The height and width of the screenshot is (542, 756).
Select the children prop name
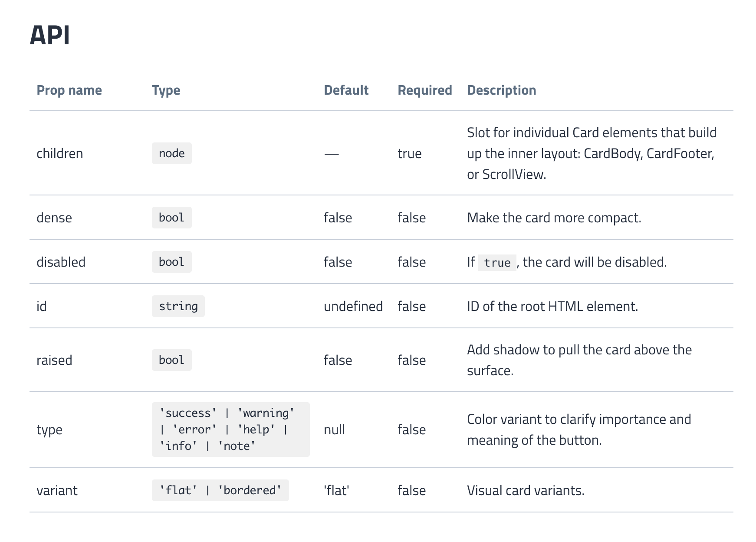click(x=59, y=154)
